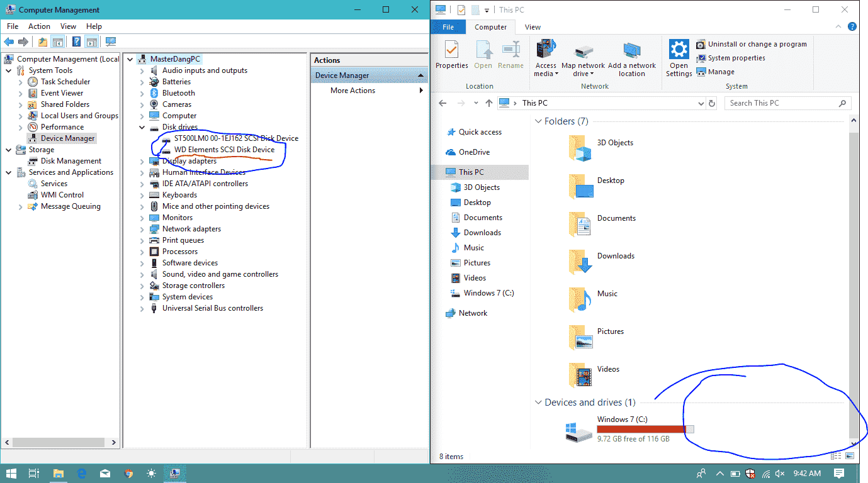Collapse the System Tools node

click(x=9, y=70)
